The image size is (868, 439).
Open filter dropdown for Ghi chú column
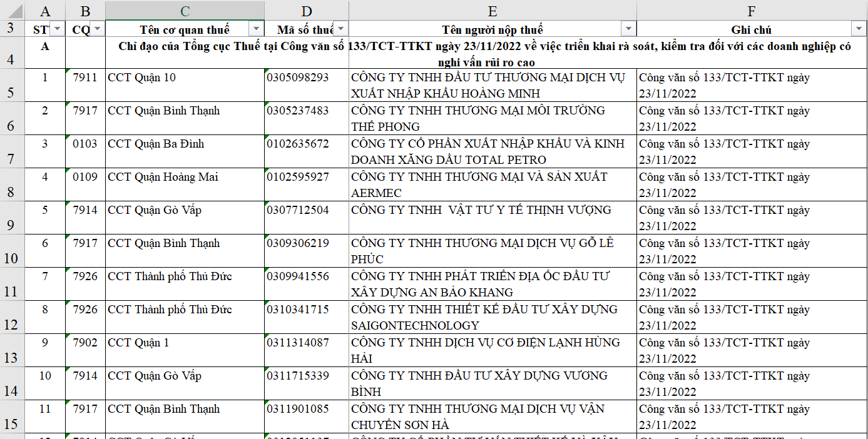tap(858, 29)
